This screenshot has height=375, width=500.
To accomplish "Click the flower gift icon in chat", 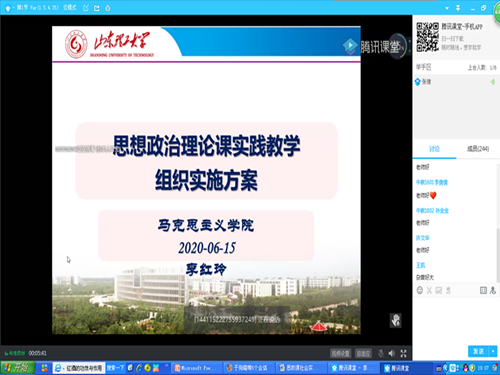I will point(449,290).
